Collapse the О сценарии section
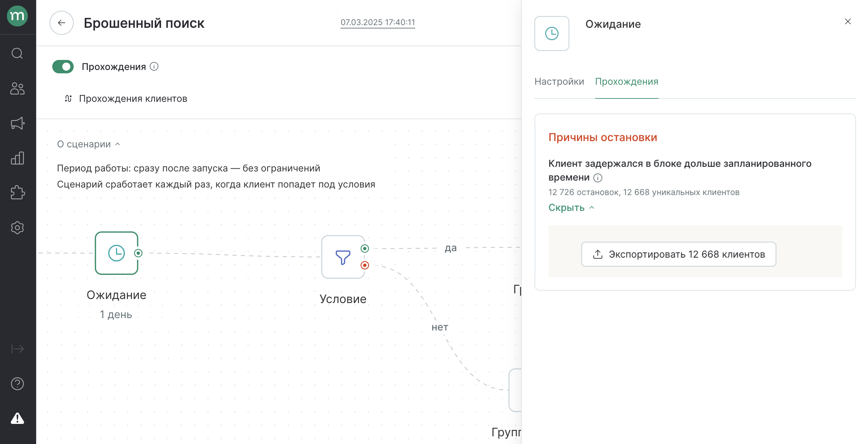 [89, 144]
